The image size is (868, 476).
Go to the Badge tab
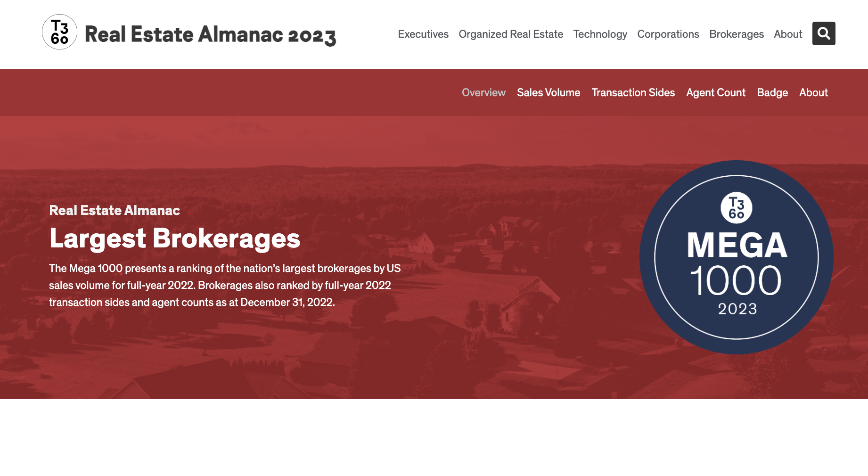point(772,92)
